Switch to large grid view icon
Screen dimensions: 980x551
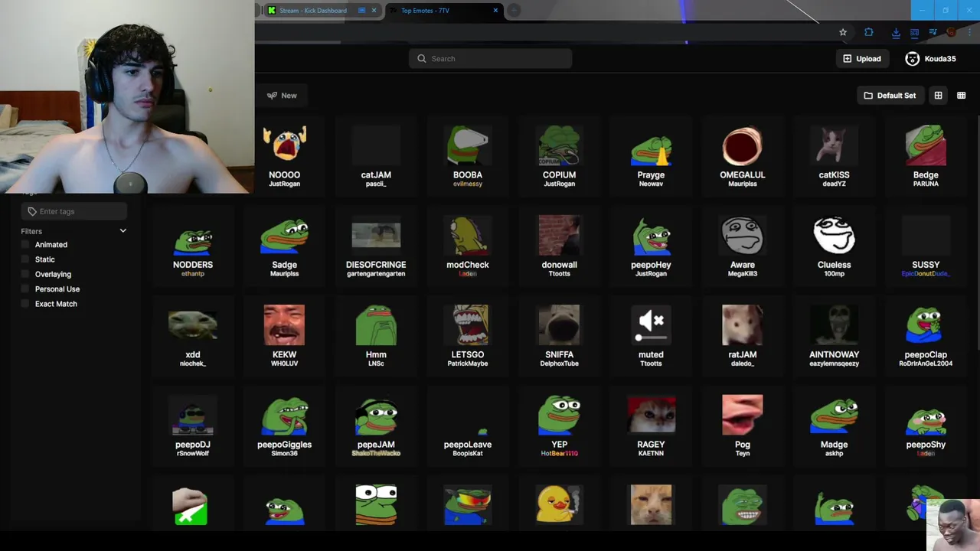click(938, 96)
